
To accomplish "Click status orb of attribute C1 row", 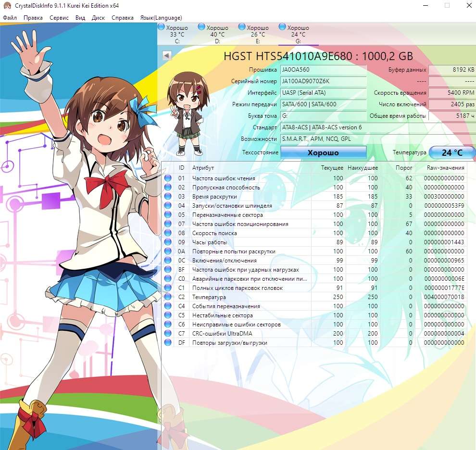I will [168, 287].
